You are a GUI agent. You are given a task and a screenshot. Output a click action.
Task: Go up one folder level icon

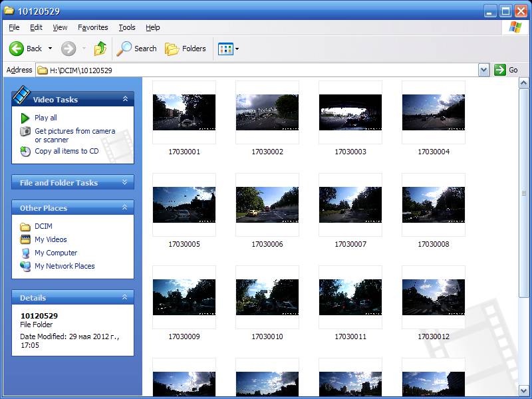100,48
